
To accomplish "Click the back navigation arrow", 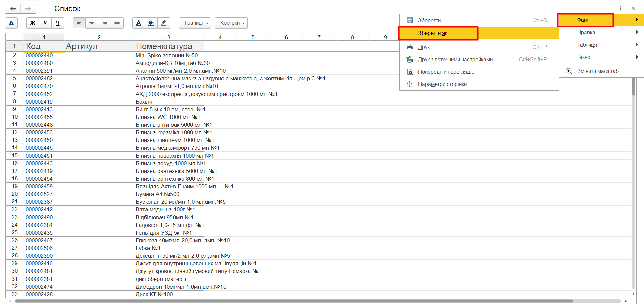I will [x=13, y=9].
